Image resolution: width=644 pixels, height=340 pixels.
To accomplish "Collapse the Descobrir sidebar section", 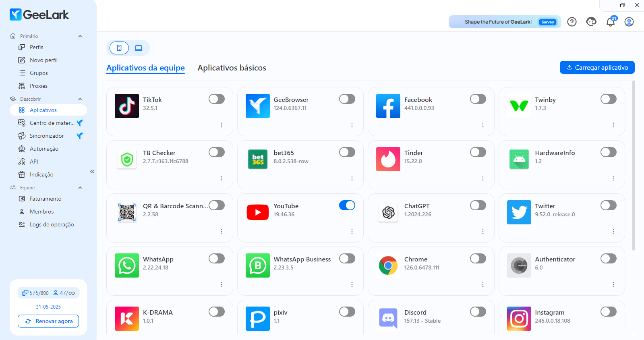I will [80, 99].
